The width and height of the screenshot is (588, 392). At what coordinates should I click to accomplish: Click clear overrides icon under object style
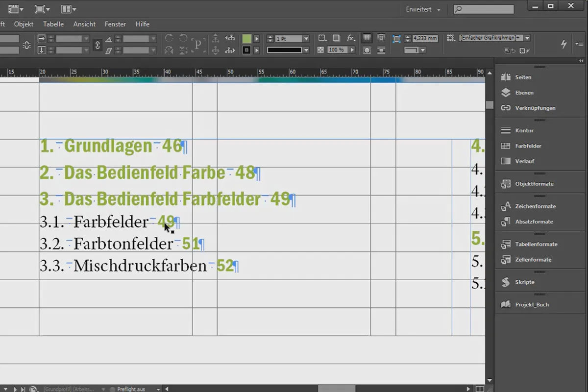524,50
